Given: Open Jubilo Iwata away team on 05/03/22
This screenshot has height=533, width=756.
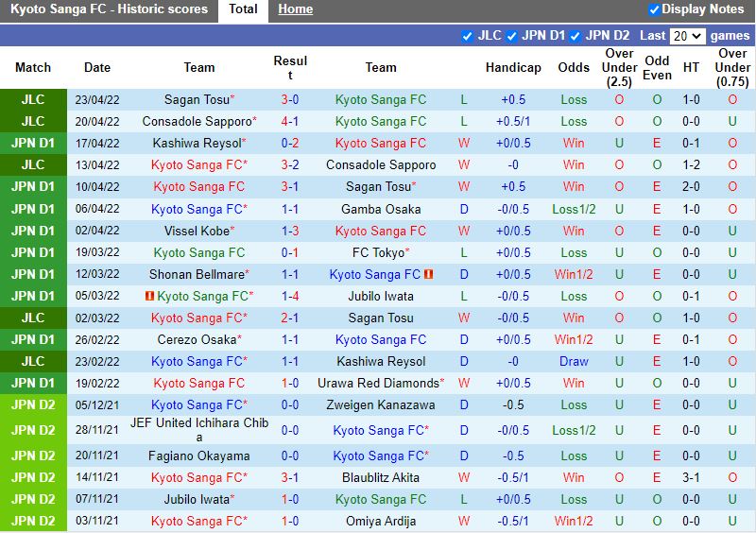Looking at the screenshot, I should (x=381, y=296).
